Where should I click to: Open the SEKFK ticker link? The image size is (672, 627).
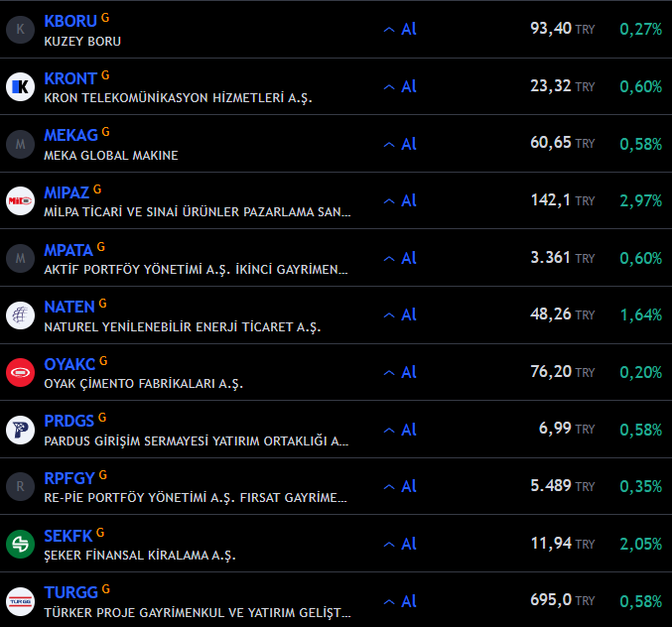pyautogui.click(x=68, y=536)
